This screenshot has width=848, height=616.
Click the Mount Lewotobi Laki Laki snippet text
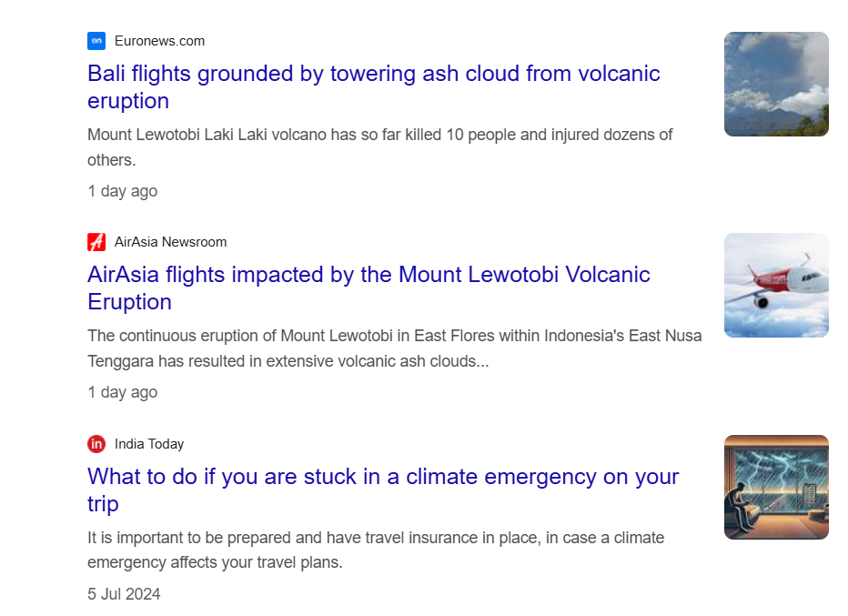379,135
